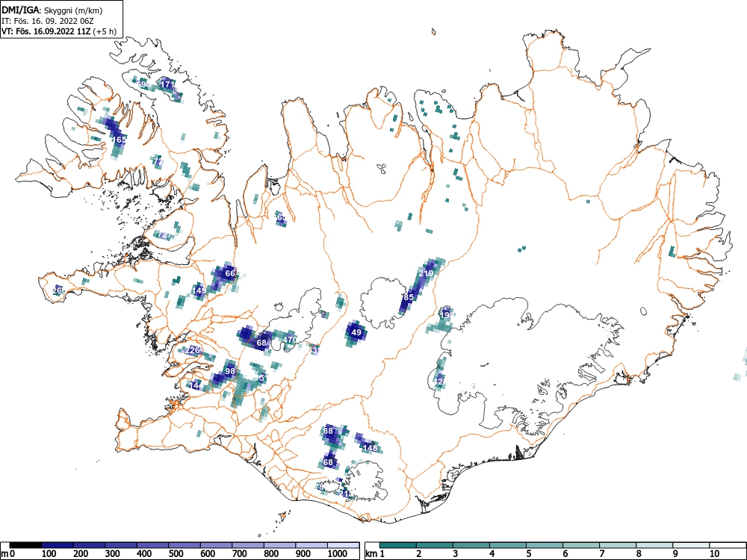Click the visibility value 148 on the map
Viewport: 747px width, 560px height.
click(371, 447)
